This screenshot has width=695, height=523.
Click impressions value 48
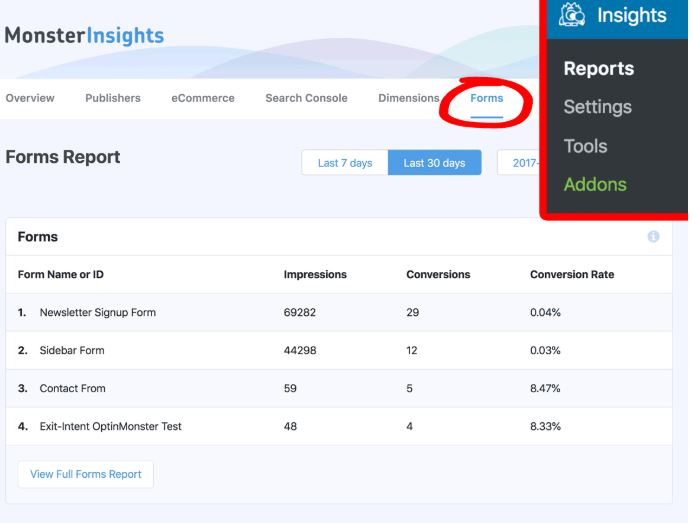point(290,426)
